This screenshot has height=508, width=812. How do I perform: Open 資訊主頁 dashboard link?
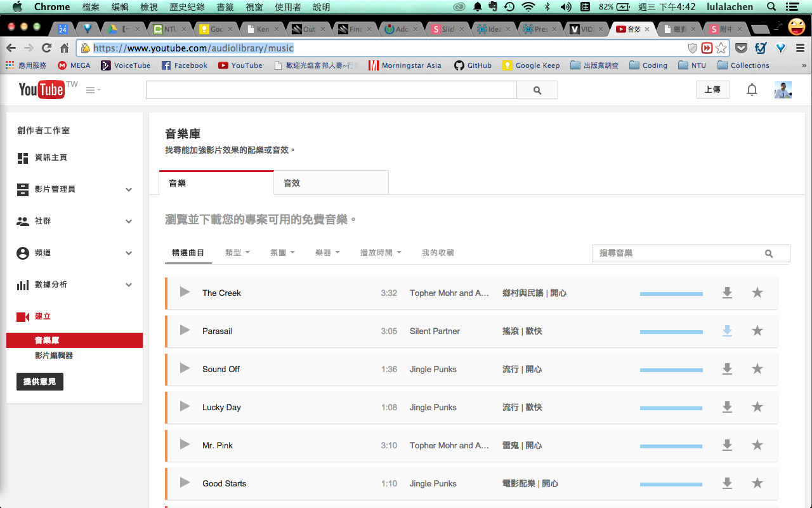click(x=51, y=157)
